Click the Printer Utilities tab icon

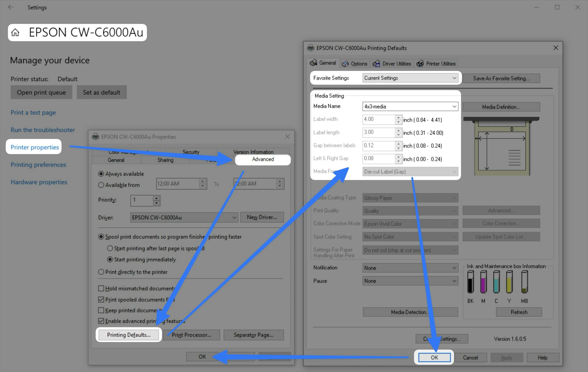point(420,64)
